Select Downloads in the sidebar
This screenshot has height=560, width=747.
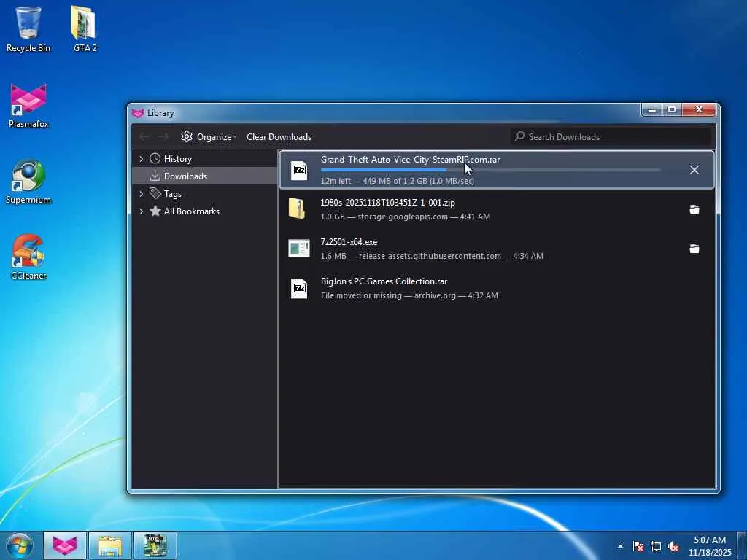tap(205, 176)
